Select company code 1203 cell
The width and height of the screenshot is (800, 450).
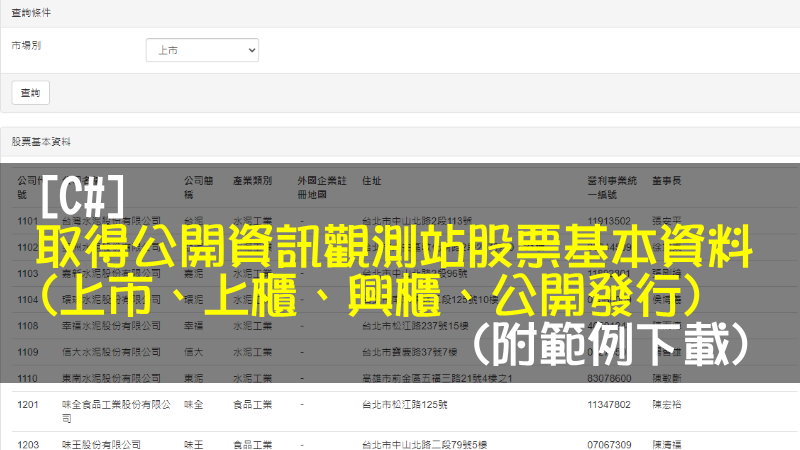click(28, 445)
